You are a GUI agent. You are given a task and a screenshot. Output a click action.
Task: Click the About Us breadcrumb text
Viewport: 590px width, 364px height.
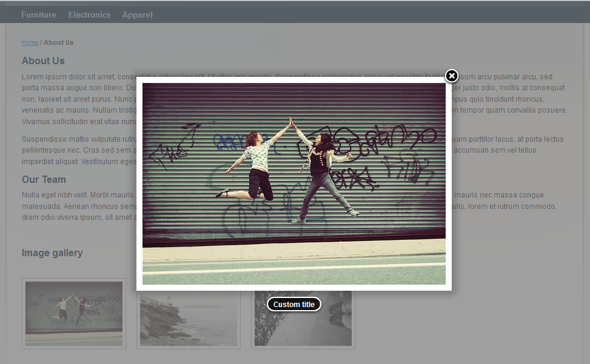[58, 42]
